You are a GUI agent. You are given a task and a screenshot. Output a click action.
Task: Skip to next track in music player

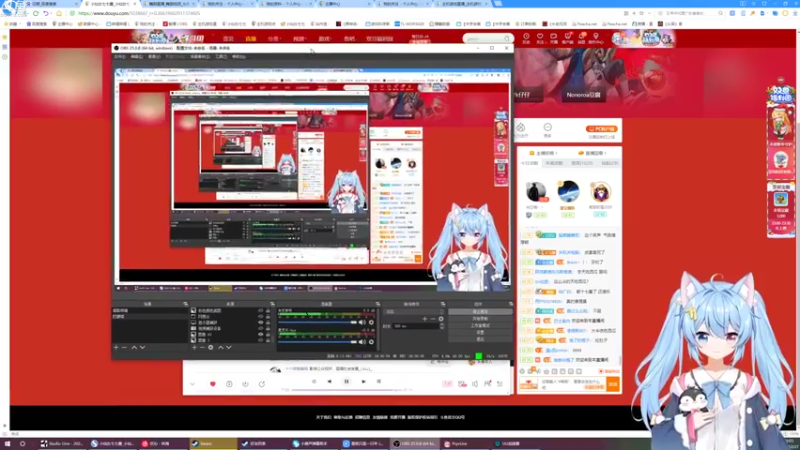363,381
